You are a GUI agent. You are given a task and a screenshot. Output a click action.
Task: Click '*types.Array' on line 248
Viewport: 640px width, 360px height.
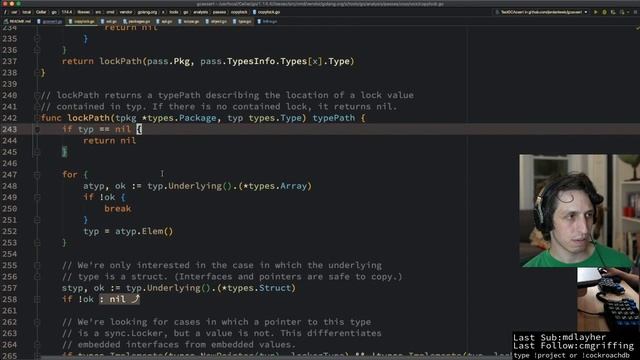click(275, 186)
